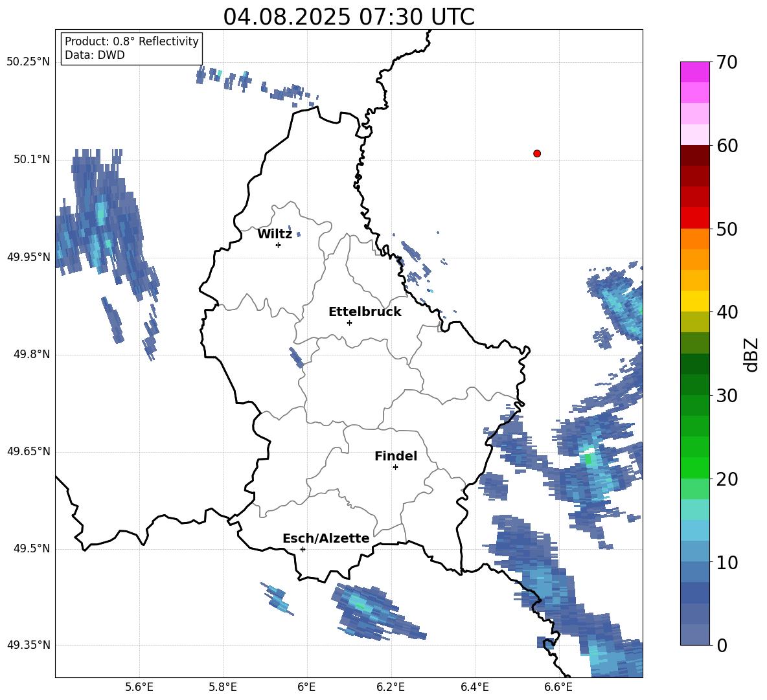Click the 49.5°N latitude label
The height and width of the screenshot is (700, 767).
pos(32,548)
